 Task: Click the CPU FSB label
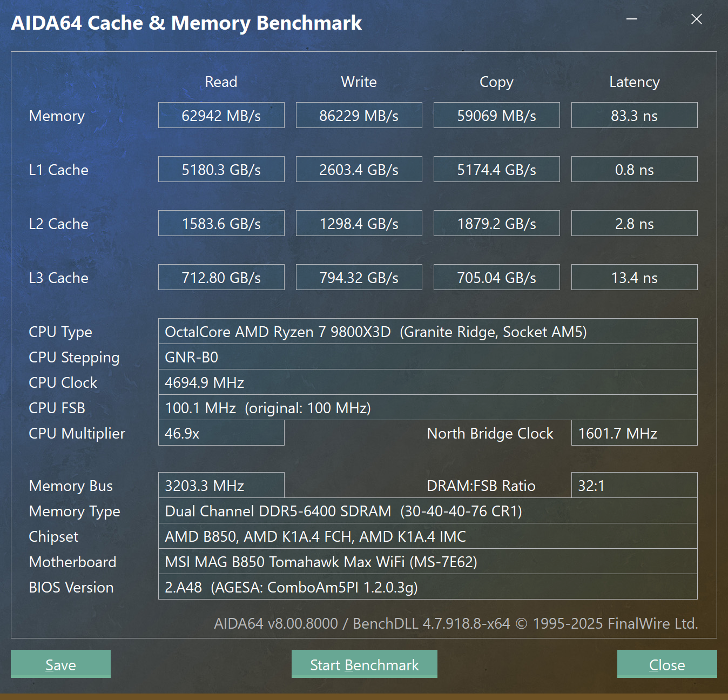[x=57, y=408]
